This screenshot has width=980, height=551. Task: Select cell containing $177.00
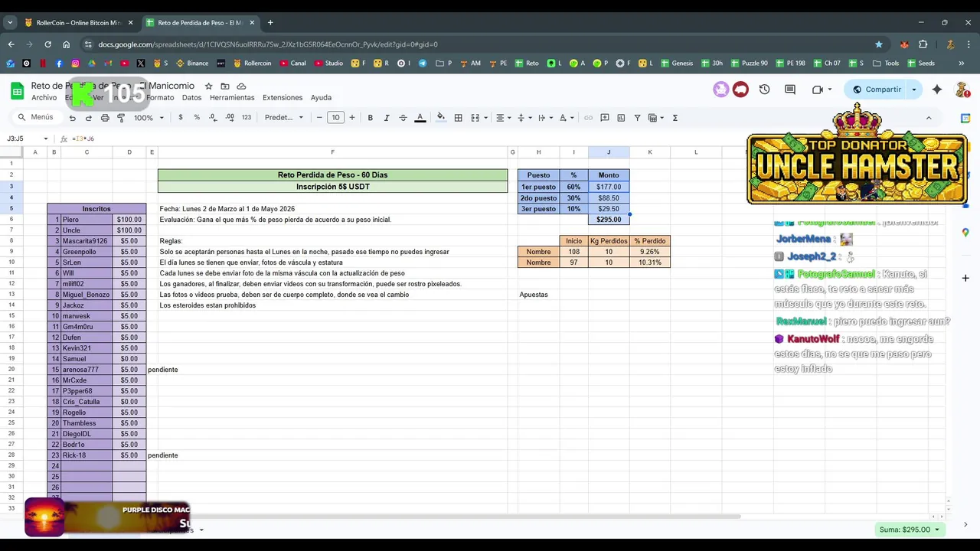click(609, 187)
